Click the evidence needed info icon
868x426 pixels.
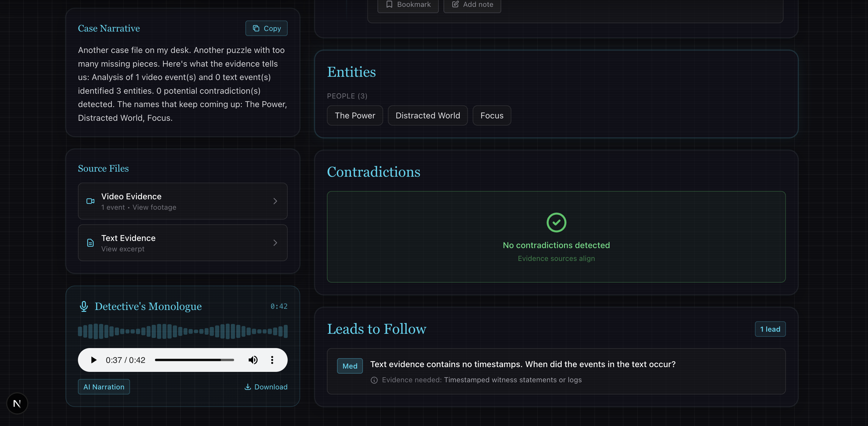(374, 380)
